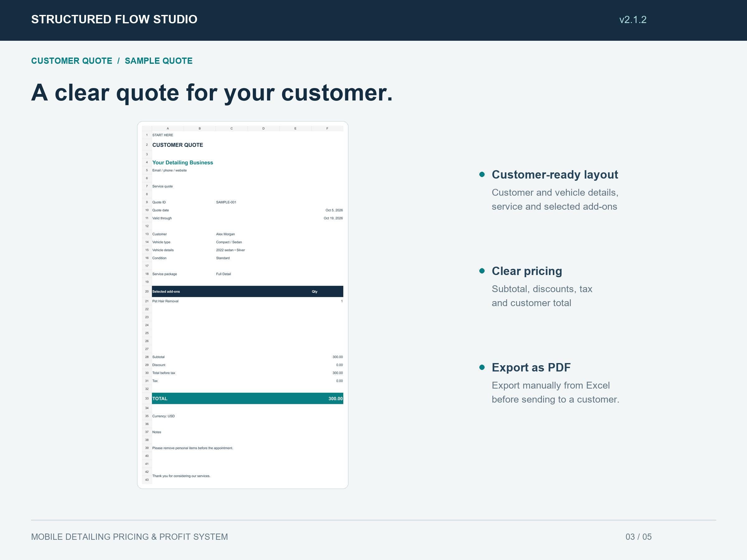Click the teal bullet beside Export as PDF
The width and height of the screenshot is (747, 560).
482,367
